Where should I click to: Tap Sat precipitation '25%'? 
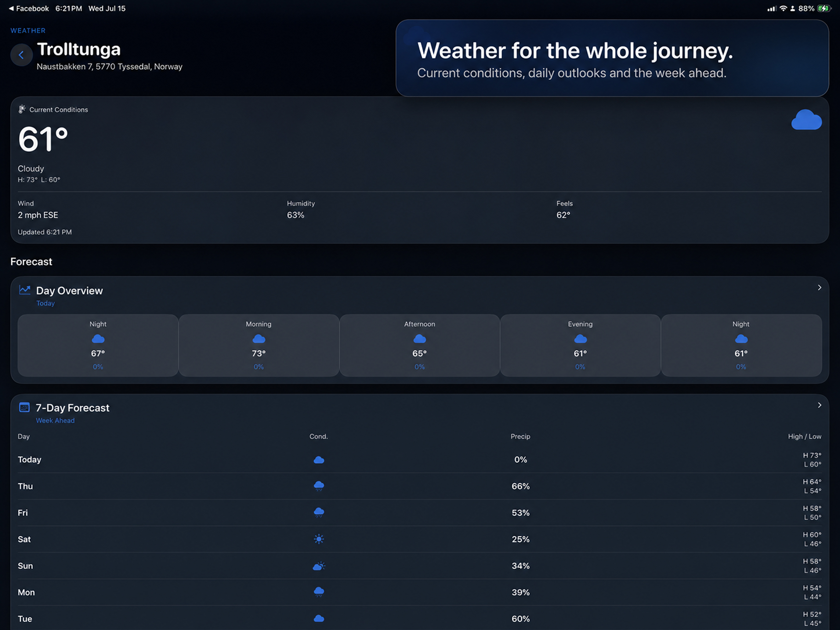(x=520, y=539)
